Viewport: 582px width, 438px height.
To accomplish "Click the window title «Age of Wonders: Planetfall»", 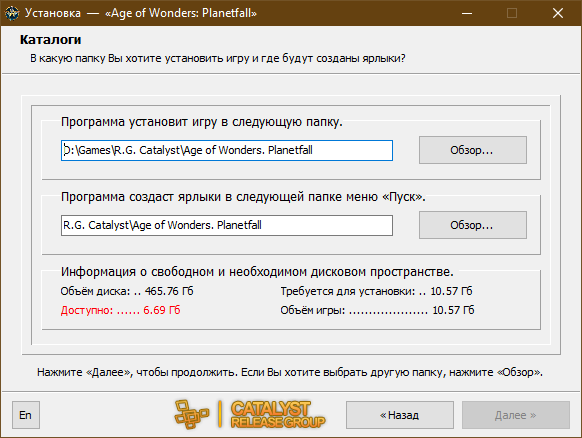I will 181,13.
